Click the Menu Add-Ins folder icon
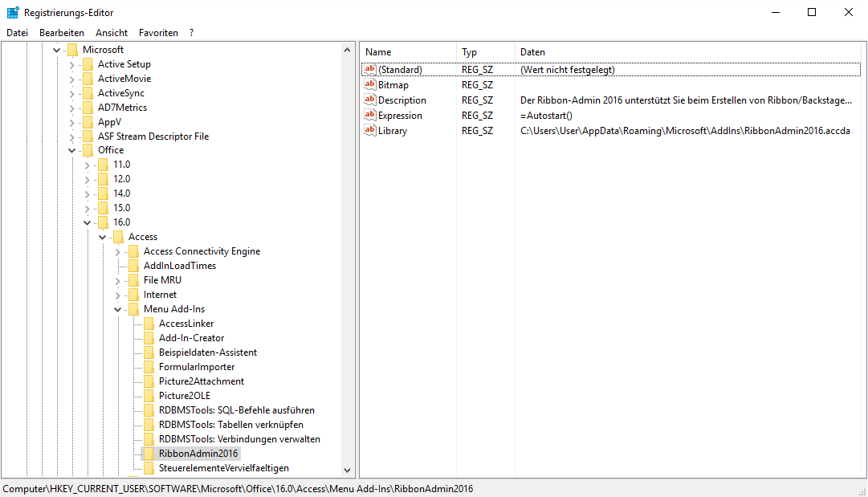The width and height of the screenshot is (868, 497). (133, 309)
